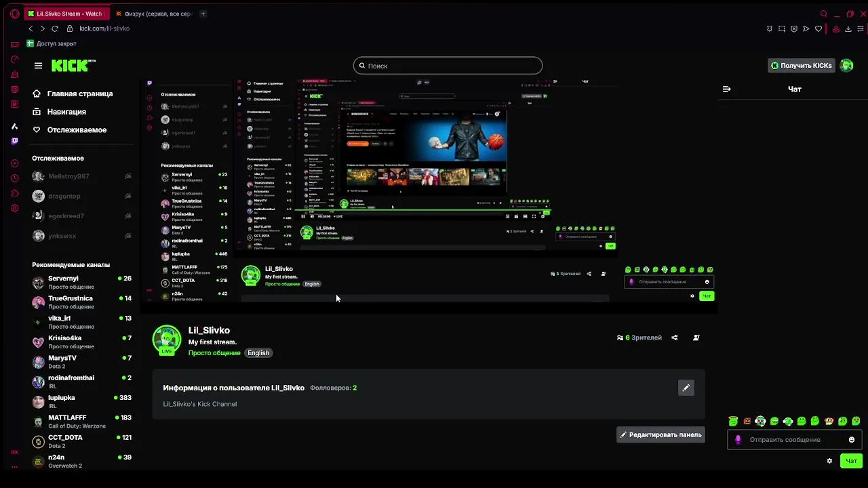Screen dimensions: 868x488
Task: Insert the monkey emote in chat
Action: tap(829, 421)
